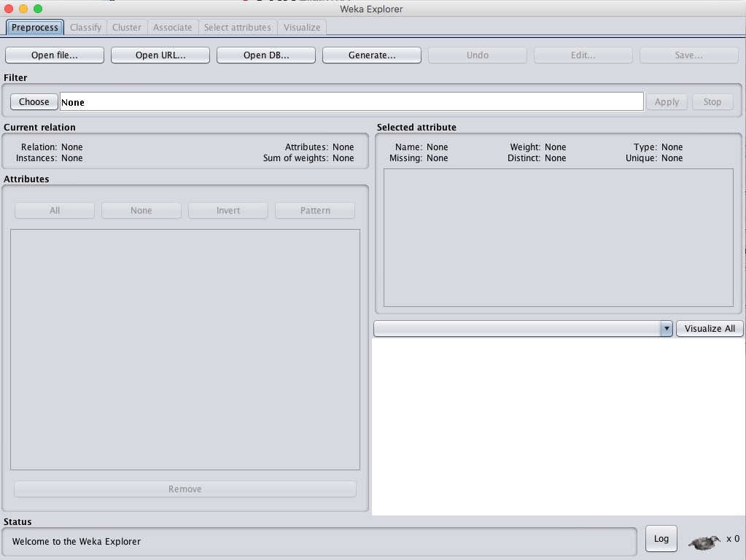
Task: Open the Log window
Action: click(661, 539)
